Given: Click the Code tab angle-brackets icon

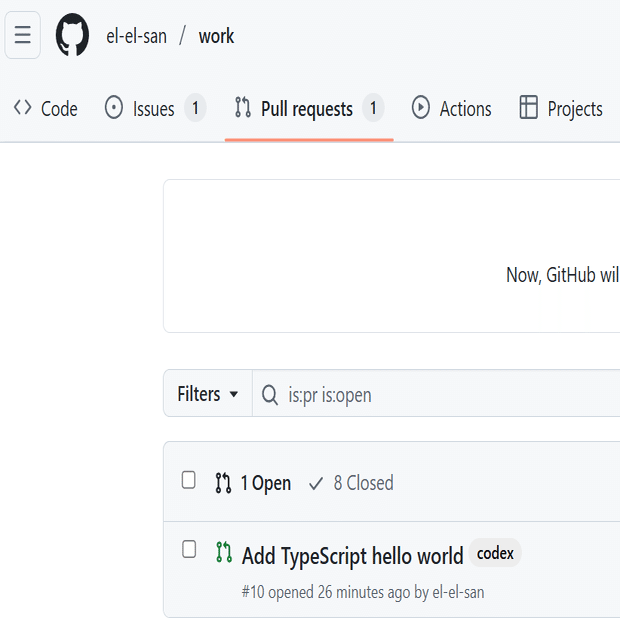Looking at the screenshot, I should click(x=23, y=108).
